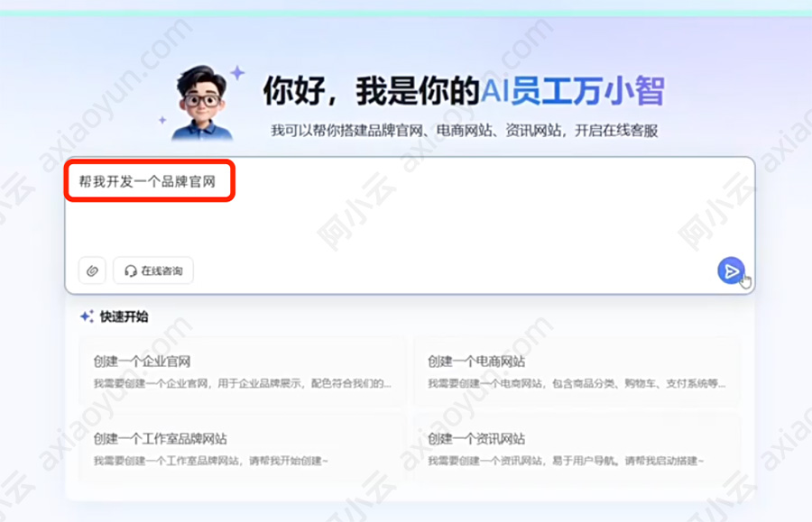Click the sparkle icon on 创建一个电商网站 card
The height and width of the screenshot is (522, 812).
(434, 359)
